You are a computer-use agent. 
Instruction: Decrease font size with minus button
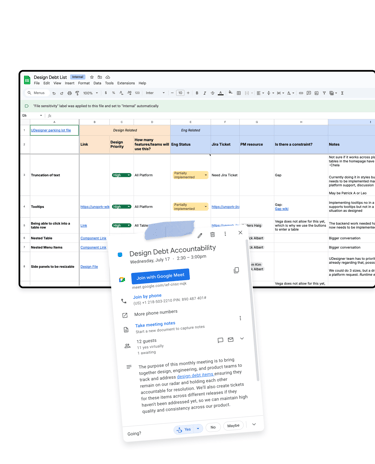click(172, 93)
